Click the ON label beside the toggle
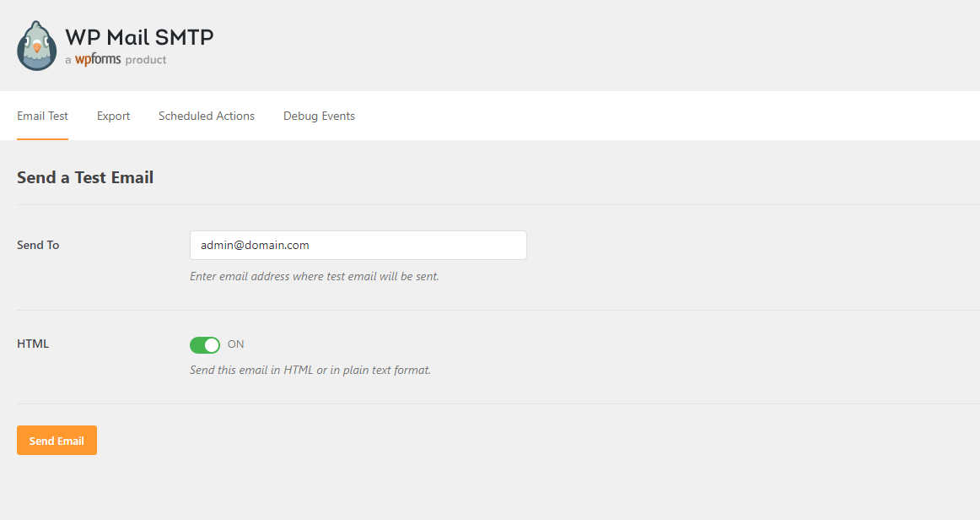 [x=235, y=344]
